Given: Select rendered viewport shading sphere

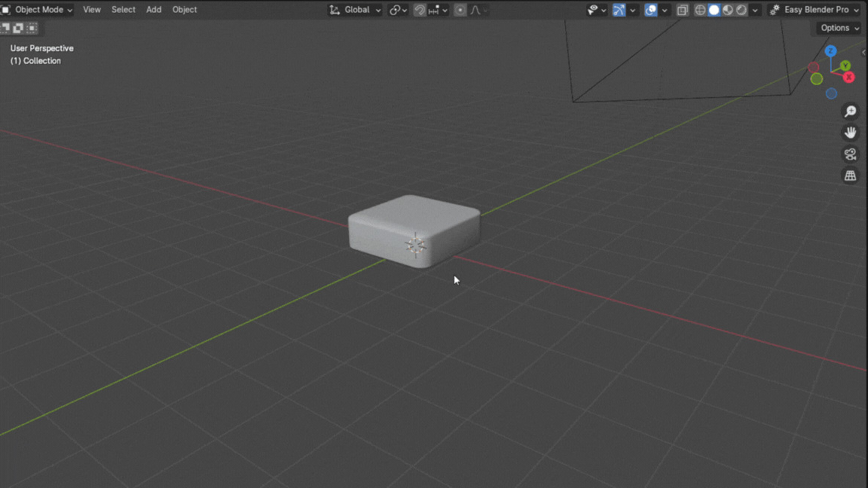Looking at the screenshot, I should click(741, 10).
